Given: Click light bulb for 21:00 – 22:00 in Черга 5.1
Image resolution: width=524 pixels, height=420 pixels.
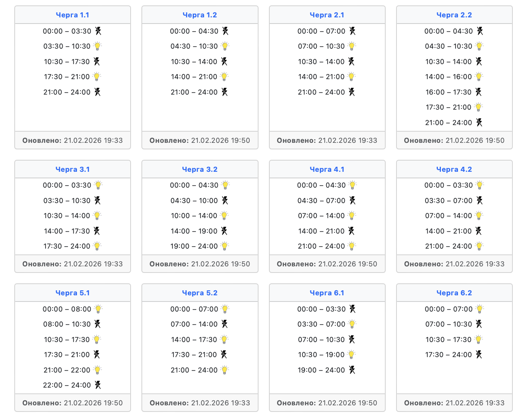Looking at the screenshot, I should point(97,370).
